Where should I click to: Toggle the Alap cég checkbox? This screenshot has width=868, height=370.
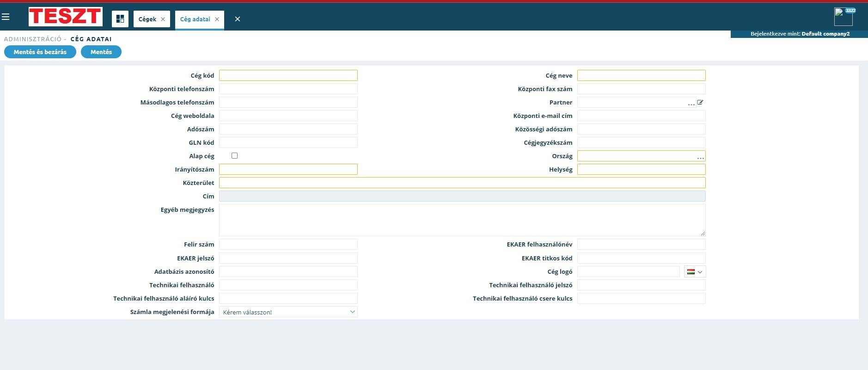(x=234, y=156)
